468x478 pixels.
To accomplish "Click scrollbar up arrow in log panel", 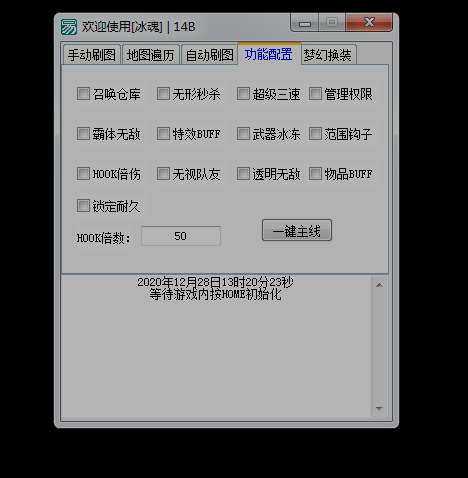I will tap(379, 285).
